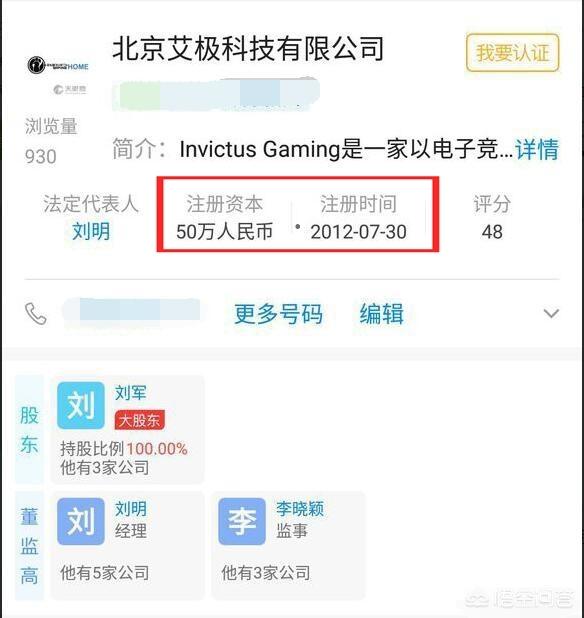Tap Liu Jun's teal 刘 avatar
The image size is (584, 618).
[81, 405]
